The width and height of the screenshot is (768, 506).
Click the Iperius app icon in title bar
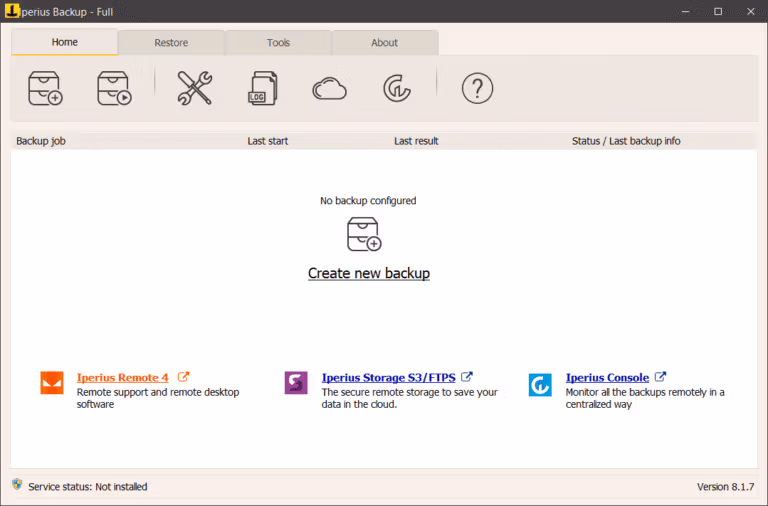click(12, 10)
